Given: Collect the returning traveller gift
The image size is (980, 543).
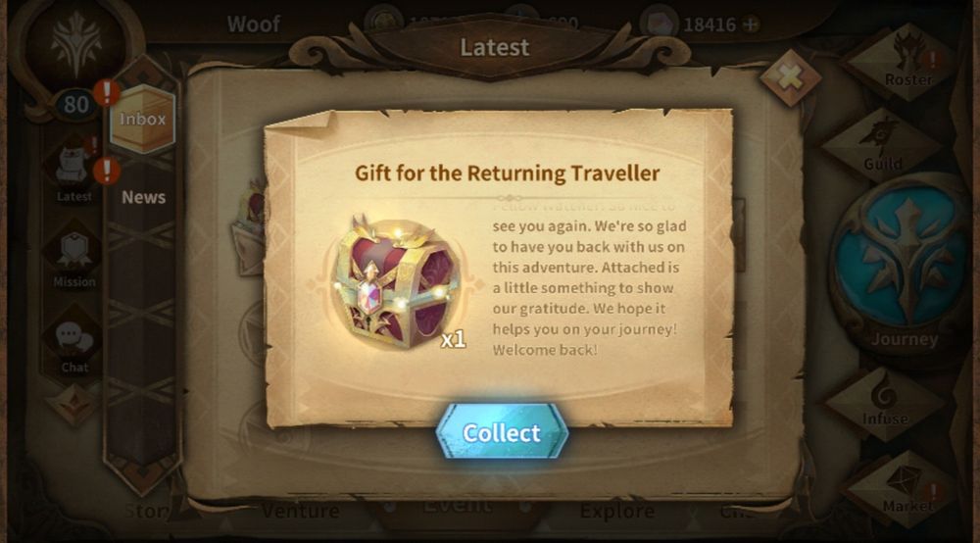Looking at the screenshot, I should click(501, 432).
